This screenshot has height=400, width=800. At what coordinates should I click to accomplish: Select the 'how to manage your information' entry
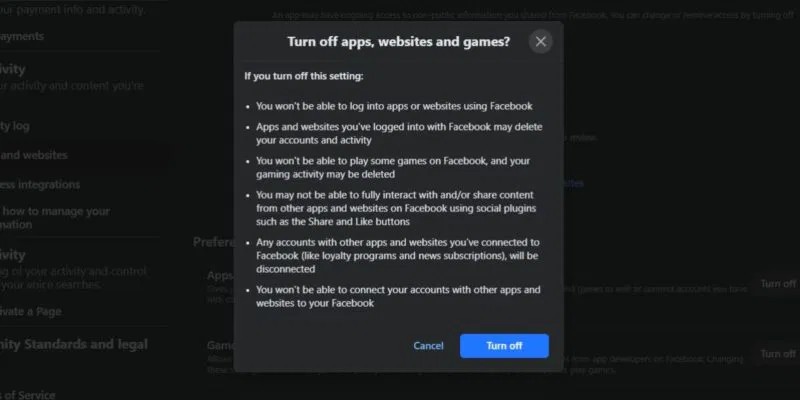[x=55, y=218]
